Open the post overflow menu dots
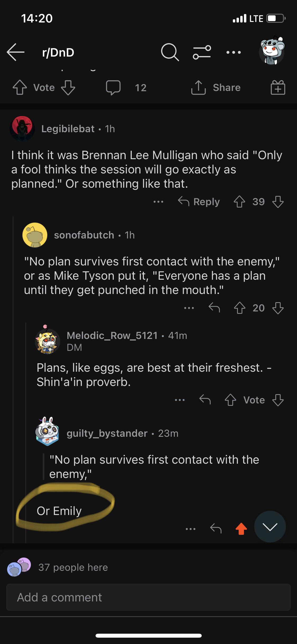297x644 pixels. click(234, 52)
